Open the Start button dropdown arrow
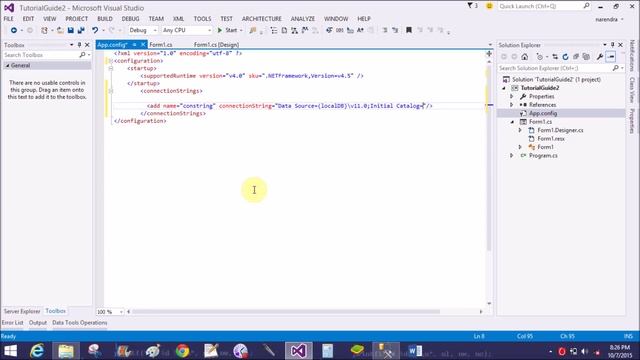This screenshot has height=360, width=640. point(241,30)
